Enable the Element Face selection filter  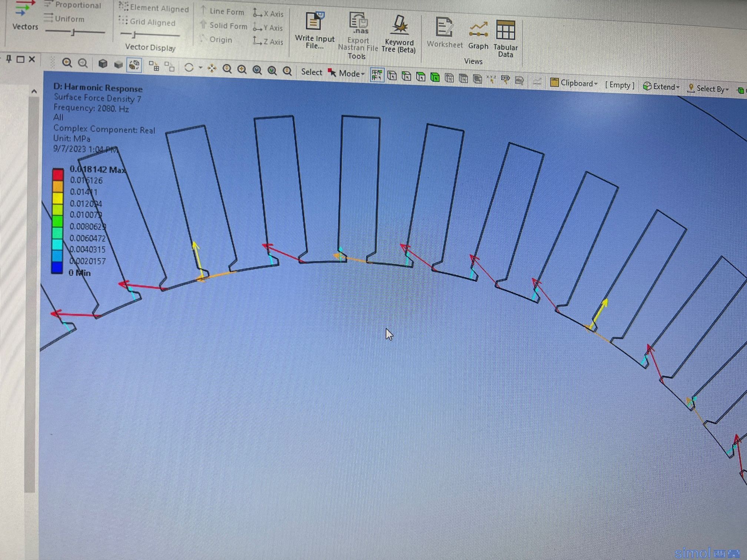click(463, 78)
